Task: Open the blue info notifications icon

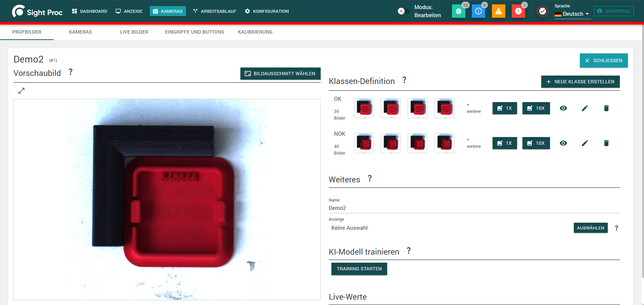Action: pyautogui.click(x=478, y=11)
